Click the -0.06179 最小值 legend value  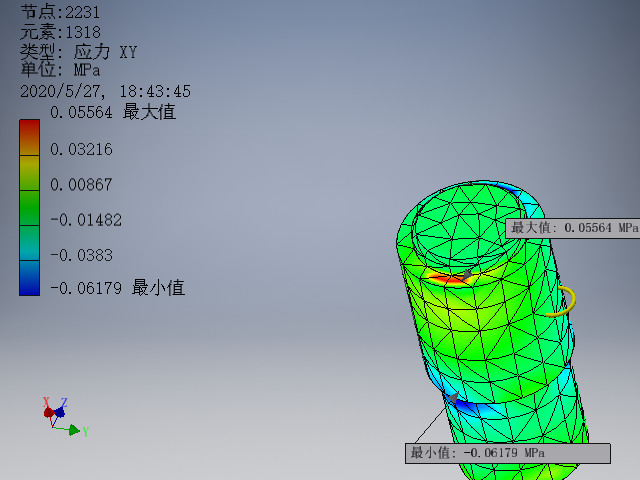pyautogui.click(x=118, y=288)
